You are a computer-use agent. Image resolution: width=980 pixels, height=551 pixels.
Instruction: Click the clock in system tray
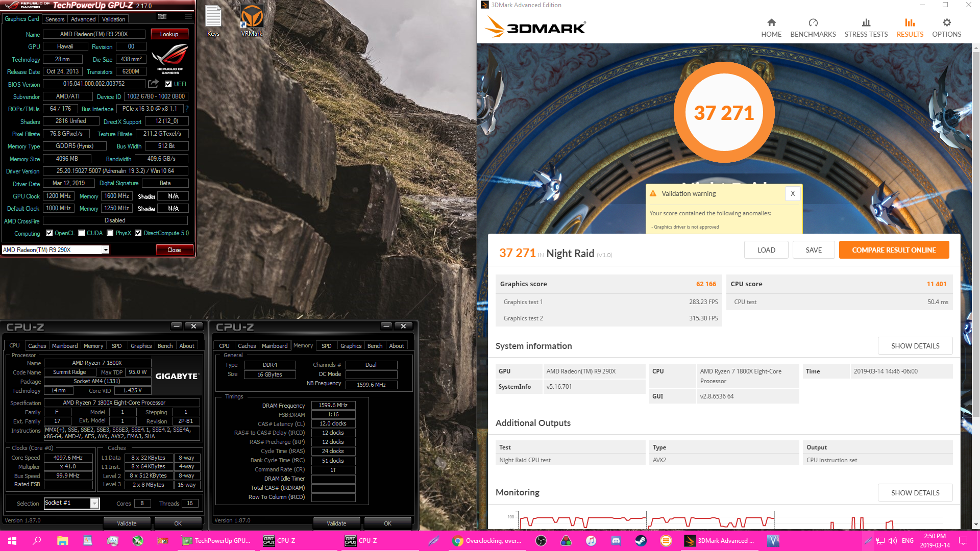pyautogui.click(x=935, y=541)
